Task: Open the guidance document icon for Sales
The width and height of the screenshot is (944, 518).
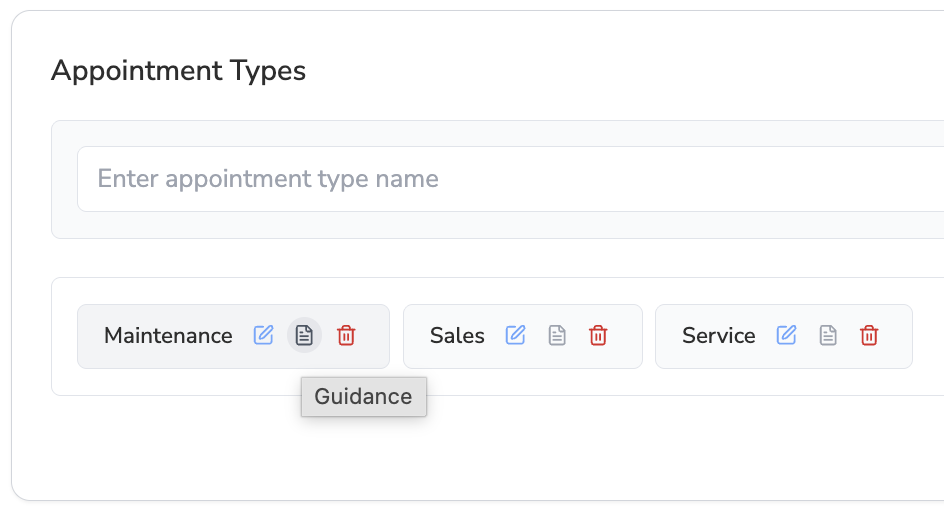Action: tap(557, 335)
